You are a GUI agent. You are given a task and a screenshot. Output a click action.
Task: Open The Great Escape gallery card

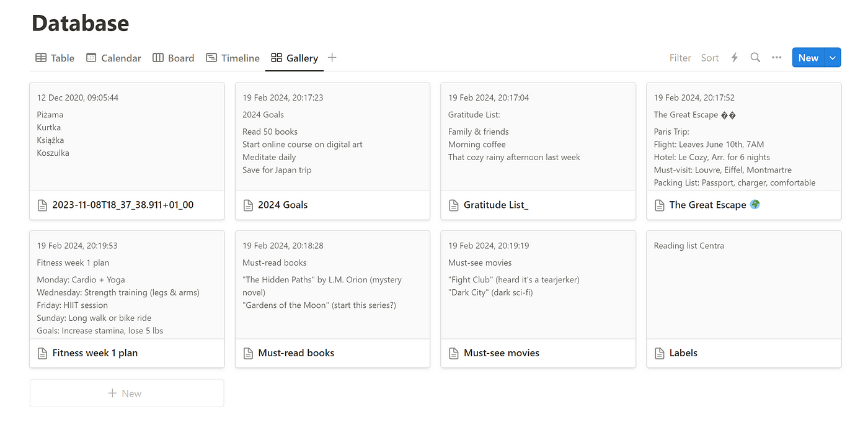(x=744, y=151)
